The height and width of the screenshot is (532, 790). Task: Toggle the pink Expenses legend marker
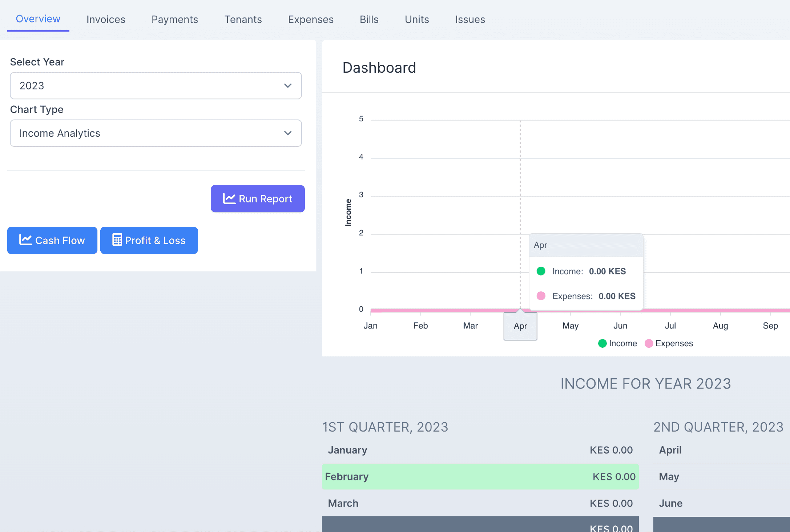coord(649,343)
